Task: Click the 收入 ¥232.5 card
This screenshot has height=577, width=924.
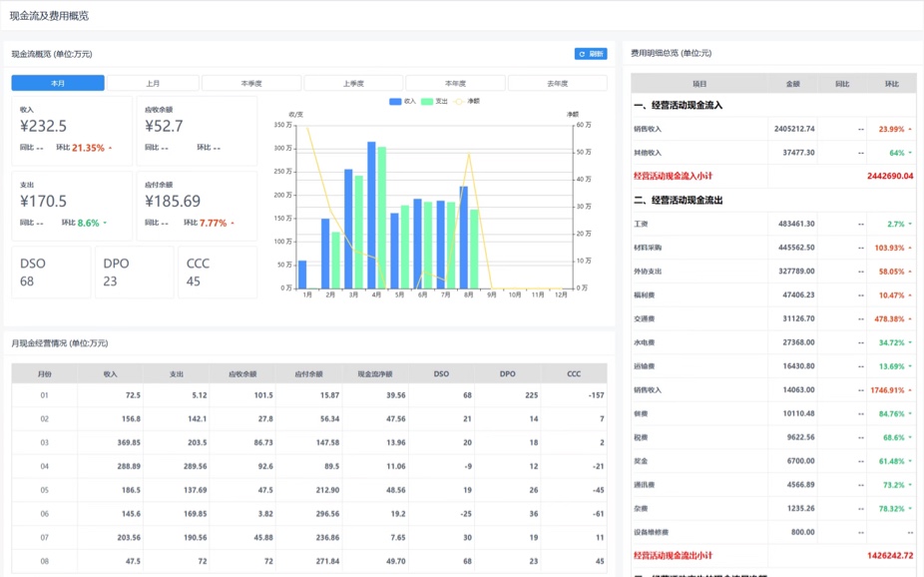Action: coord(72,130)
